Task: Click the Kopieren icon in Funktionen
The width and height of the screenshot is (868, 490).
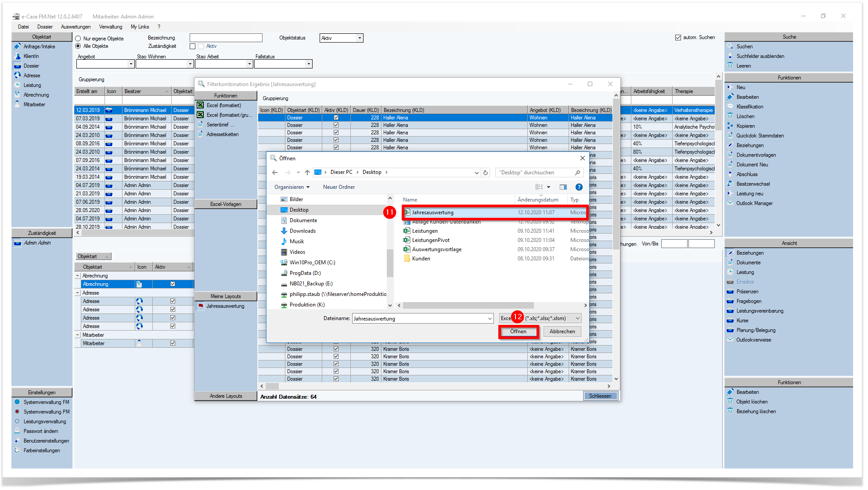Action: [x=730, y=126]
